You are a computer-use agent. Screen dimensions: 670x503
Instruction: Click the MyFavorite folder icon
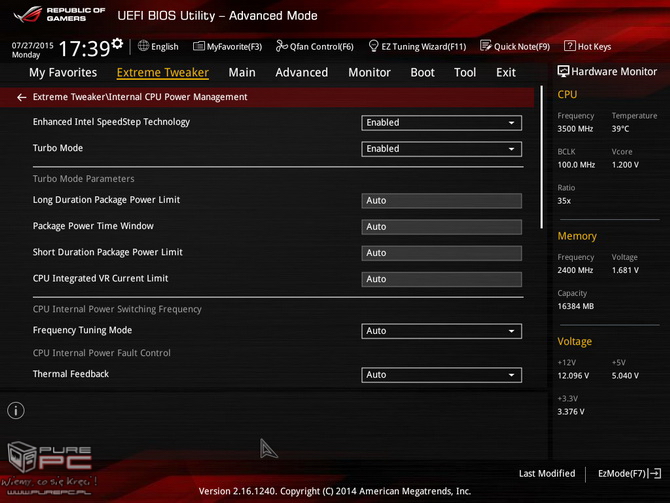pos(199,46)
